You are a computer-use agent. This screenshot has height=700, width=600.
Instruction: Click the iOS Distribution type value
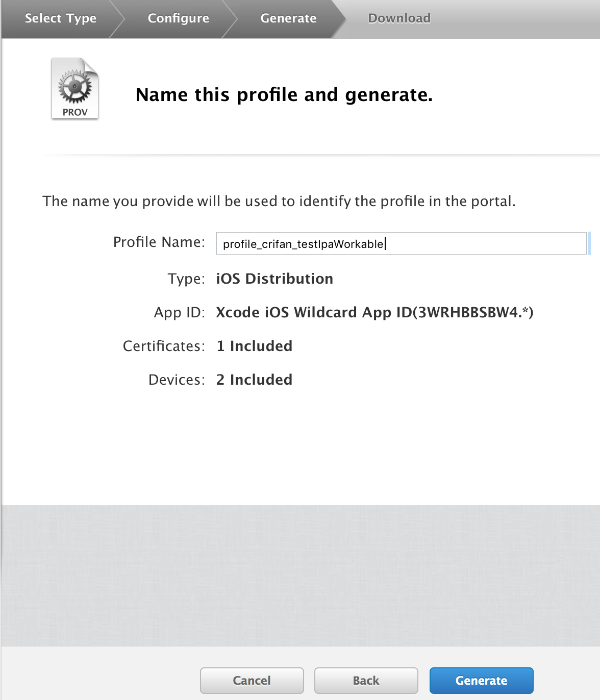[274, 279]
